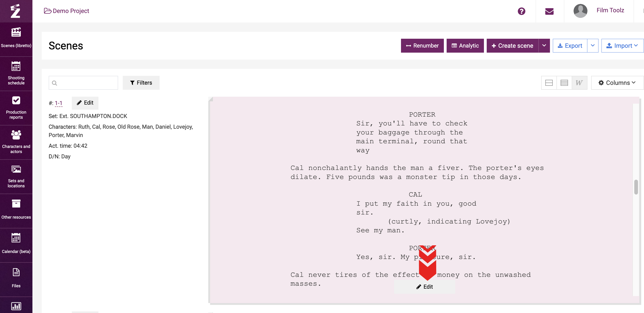Open Characters and actors
The image size is (644, 313).
[x=16, y=142]
